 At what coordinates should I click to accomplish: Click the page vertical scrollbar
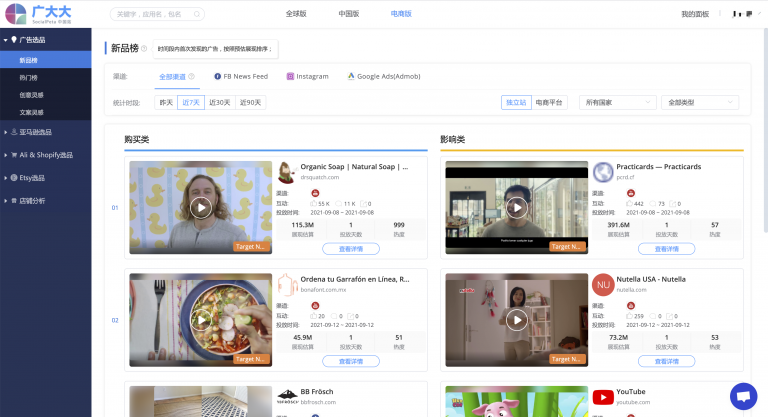(766, 130)
